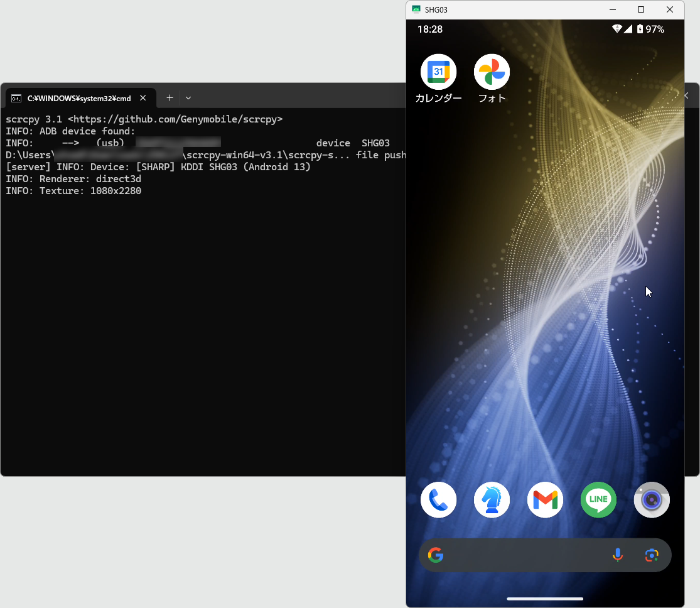This screenshot has height=608, width=700.
Task: Tap the Wi-Fi status icon
Action: (617, 29)
